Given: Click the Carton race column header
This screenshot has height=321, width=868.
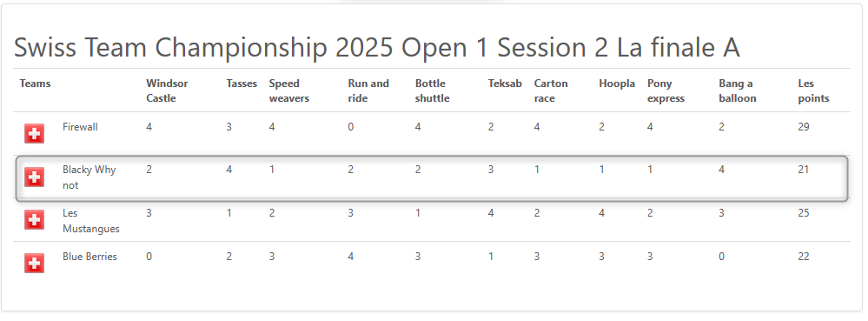Looking at the screenshot, I should [x=551, y=91].
